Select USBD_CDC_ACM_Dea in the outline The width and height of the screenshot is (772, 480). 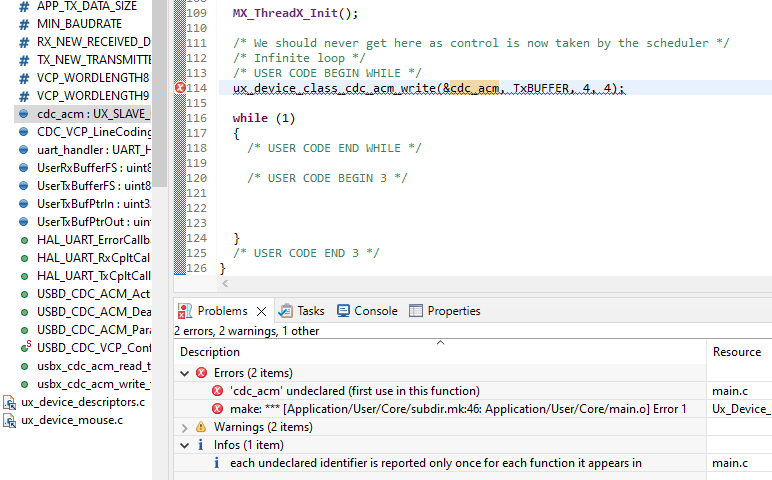click(94, 312)
